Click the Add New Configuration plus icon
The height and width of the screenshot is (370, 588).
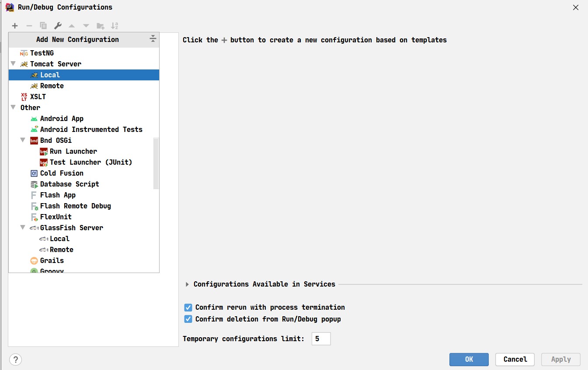coord(15,26)
